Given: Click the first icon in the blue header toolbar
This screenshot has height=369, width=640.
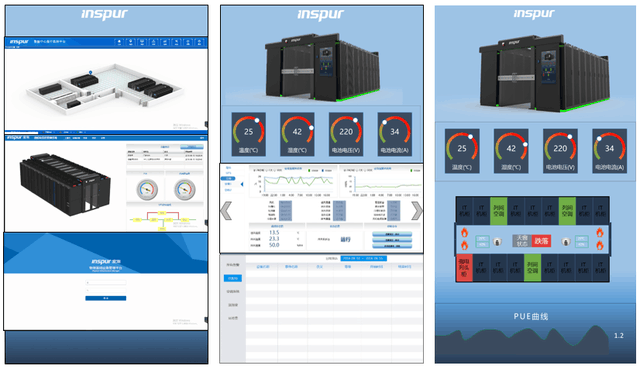Looking at the screenshot, I should click(x=119, y=42).
